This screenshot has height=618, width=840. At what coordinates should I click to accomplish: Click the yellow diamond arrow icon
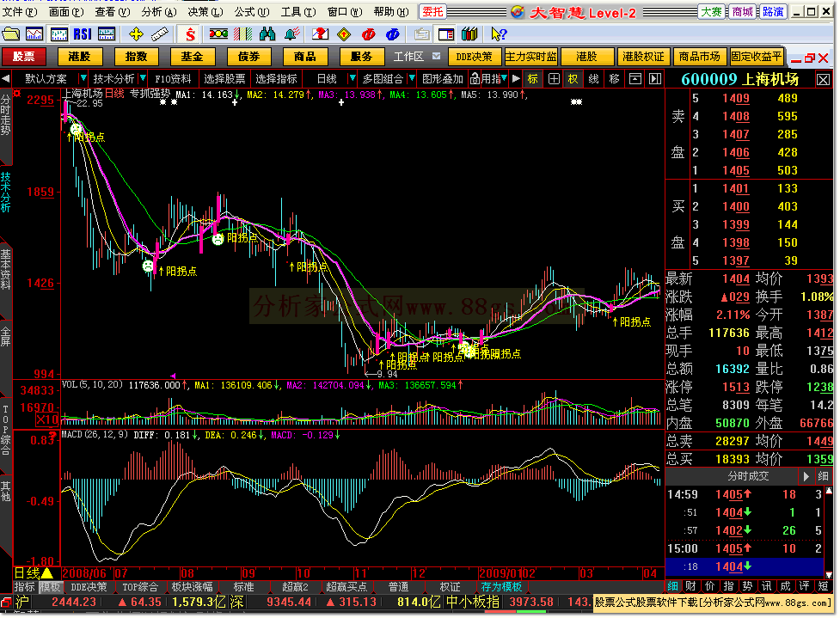pyautogui.click(x=343, y=34)
